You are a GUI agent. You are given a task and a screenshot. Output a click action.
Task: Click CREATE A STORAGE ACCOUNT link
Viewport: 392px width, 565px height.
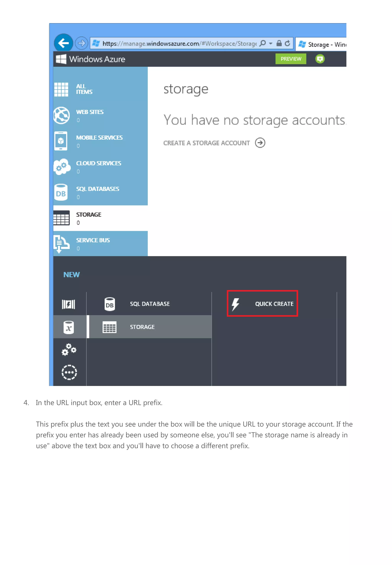point(207,143)
